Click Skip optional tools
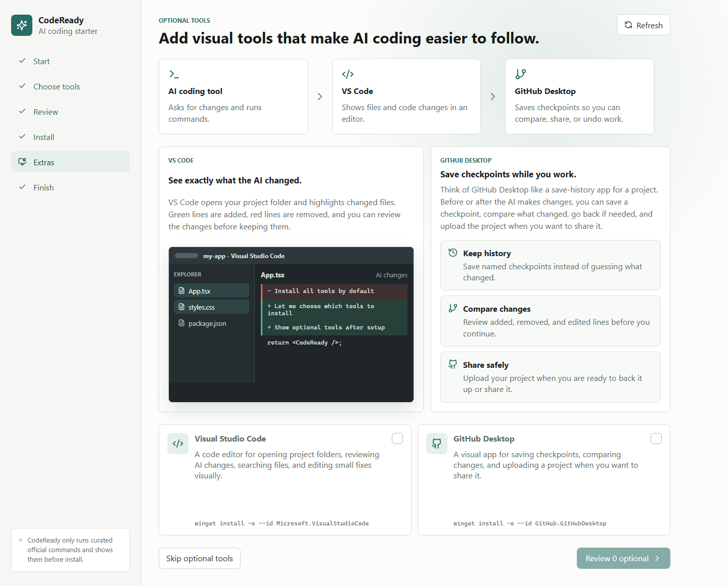The width and height of the screenshot is (728, 586). click(200, 558)
